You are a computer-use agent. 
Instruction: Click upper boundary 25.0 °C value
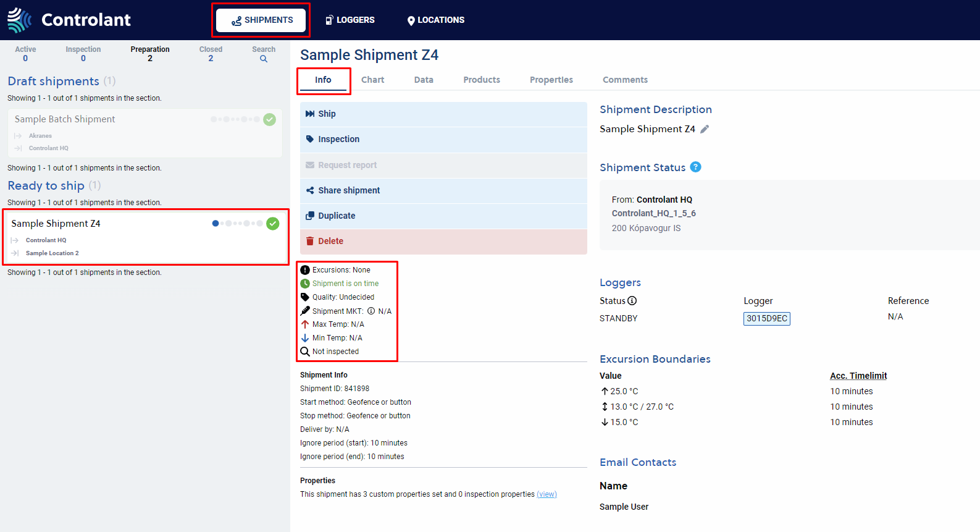(x=624, y=391)
